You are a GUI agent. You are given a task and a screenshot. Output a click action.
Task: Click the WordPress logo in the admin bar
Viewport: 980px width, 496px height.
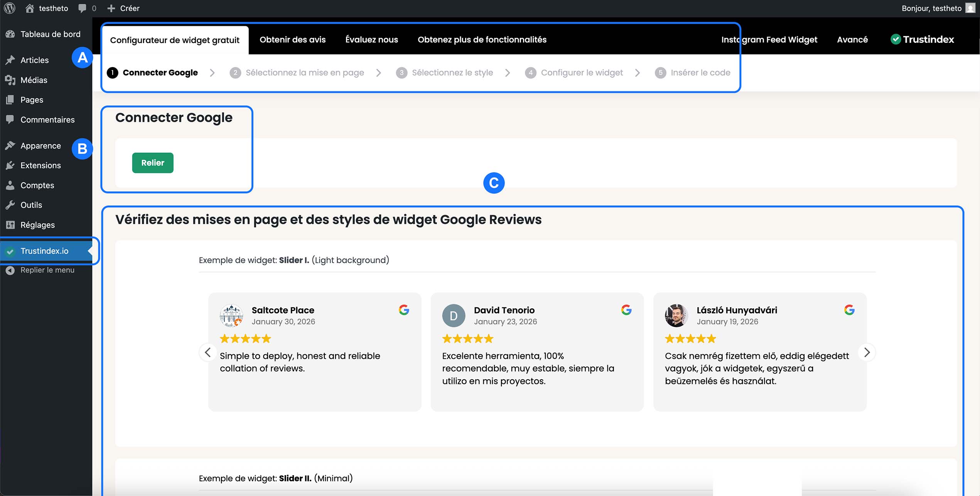pyautogui.click(x=9, y=8)
